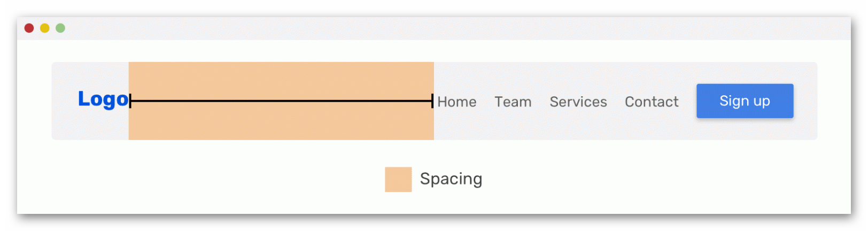
Task: Click the green window dot
Action: [60, 28]
